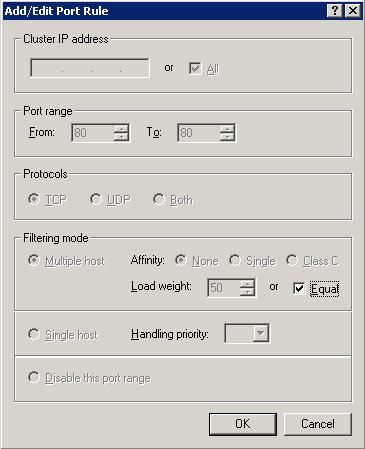Toggle the Equal load weight checkbox
Viewport: 365px width, 449px height.
(x=299, y=288)
